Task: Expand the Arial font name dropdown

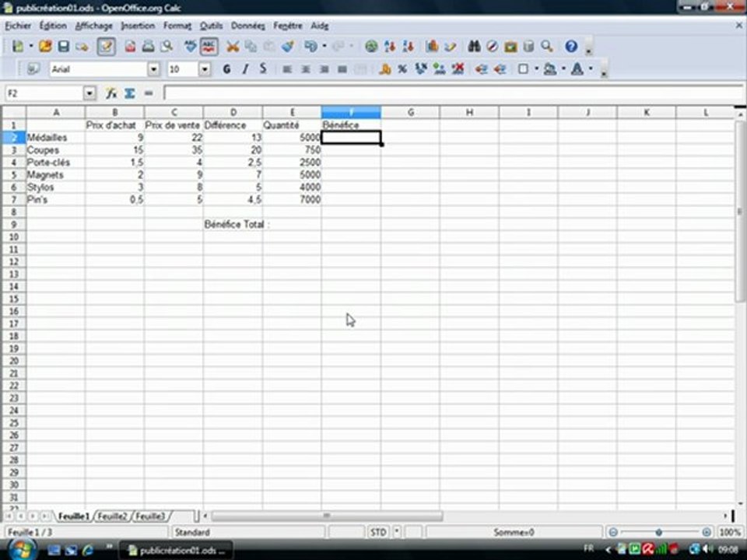Action: 153,69
